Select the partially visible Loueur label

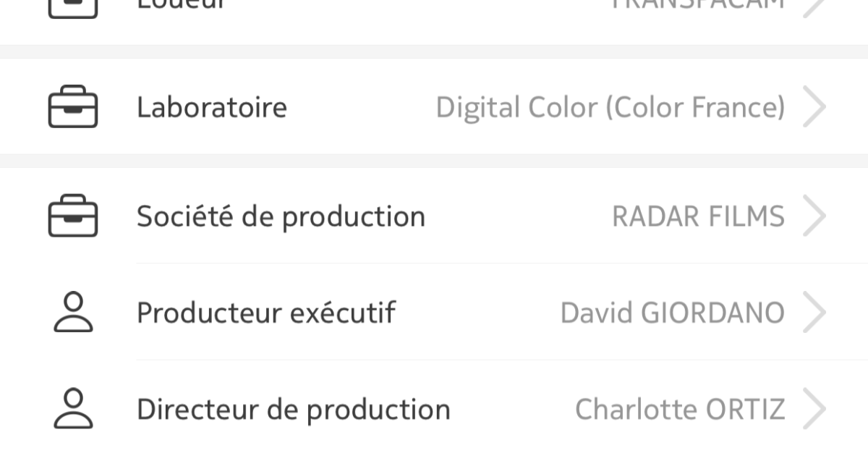point(182,4)
